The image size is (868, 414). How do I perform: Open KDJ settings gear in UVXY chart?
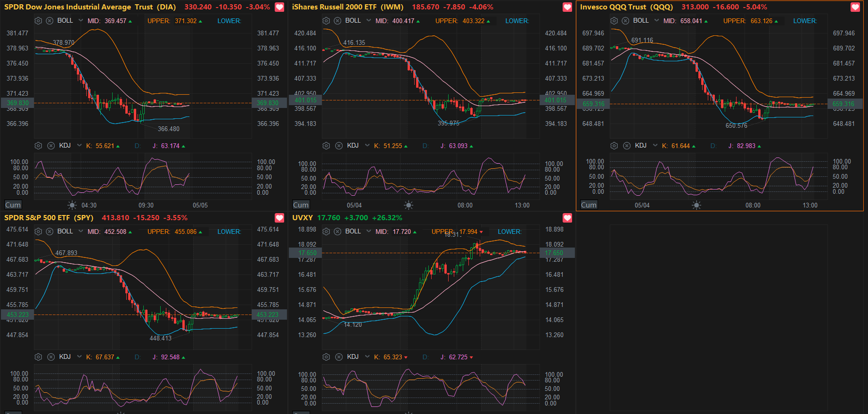[x=326, y=357]
